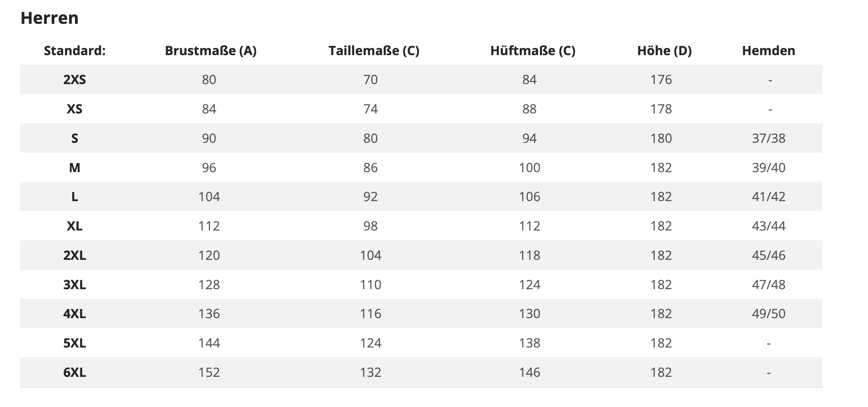The image size is (868, 407).
Task: Click the Brustmaße (A) column header
Action: [210, 51]
